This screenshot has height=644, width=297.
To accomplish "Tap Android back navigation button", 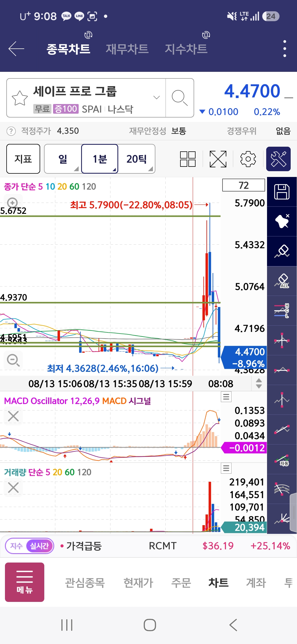I will 233,625.
